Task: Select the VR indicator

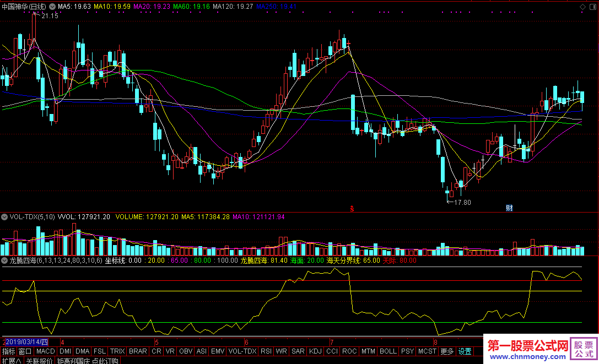Action: point(170,351)
